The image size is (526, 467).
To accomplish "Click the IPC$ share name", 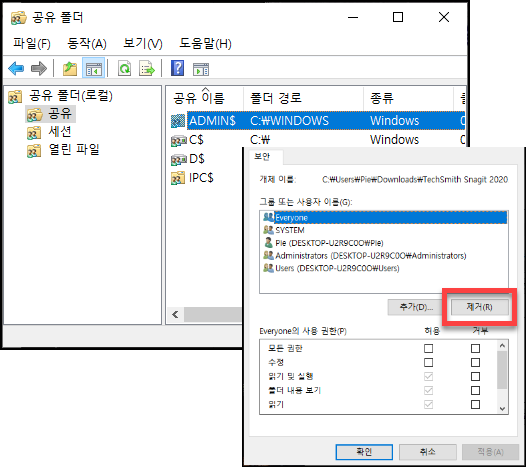I will (201, 177).
